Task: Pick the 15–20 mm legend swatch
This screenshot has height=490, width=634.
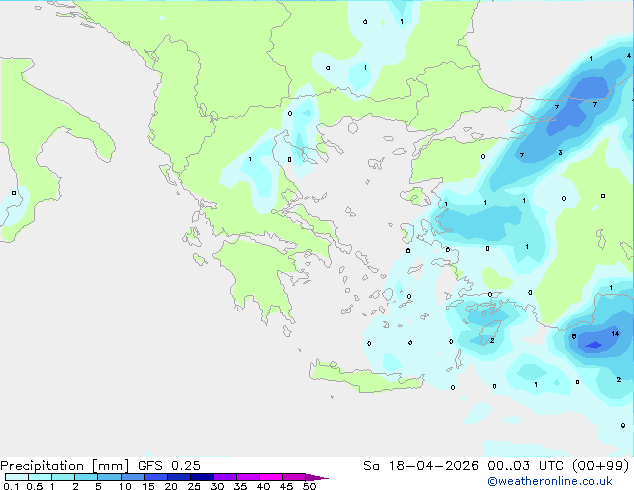Action: [x=155, y=477]
